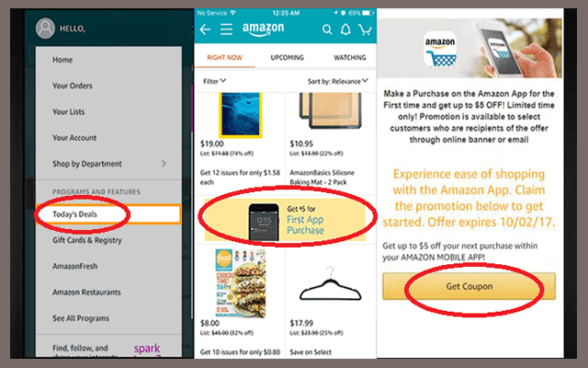Open the shopping cart icon
The image size is (588, 368).
365,29
